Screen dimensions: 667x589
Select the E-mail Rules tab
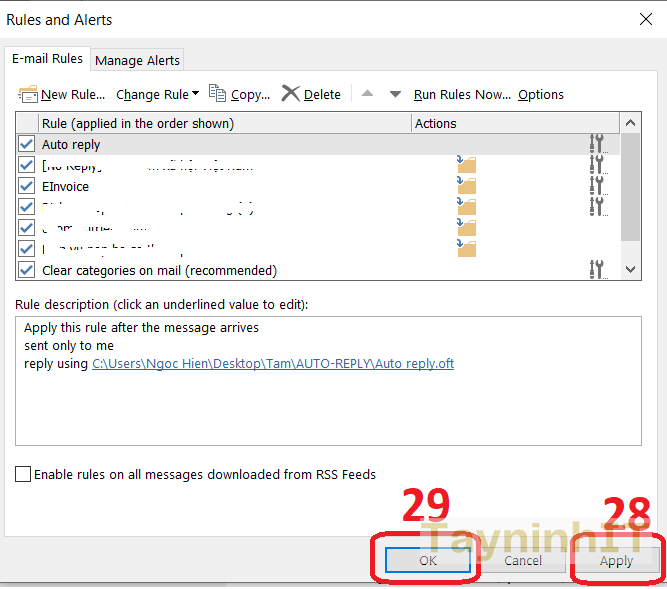pyautogui.click(x=47, y=59)
